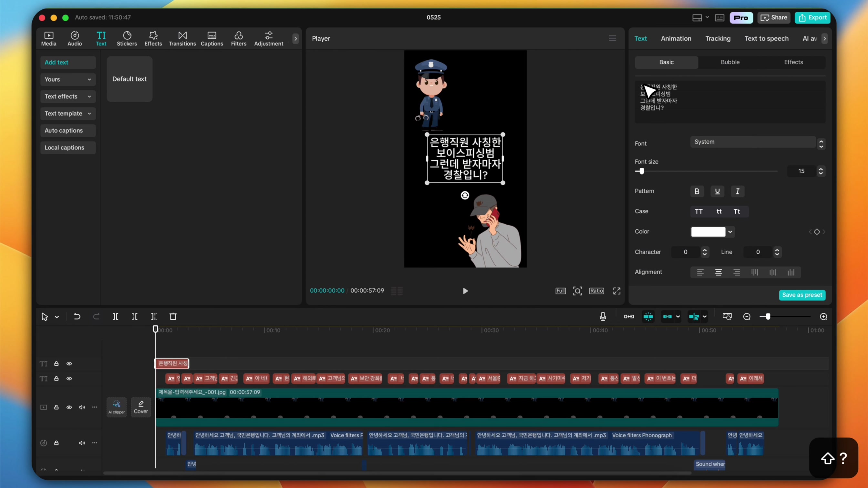Click the player snapshot focus icon
The height and width of the screenshot is (488, 868).
point(578,291)
